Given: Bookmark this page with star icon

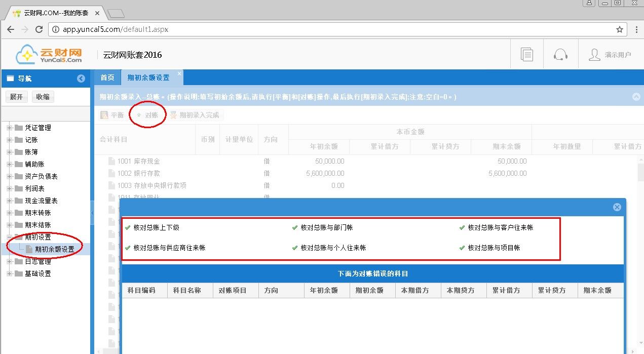Looking at the screenshot, I should click(x=619, y=29).
